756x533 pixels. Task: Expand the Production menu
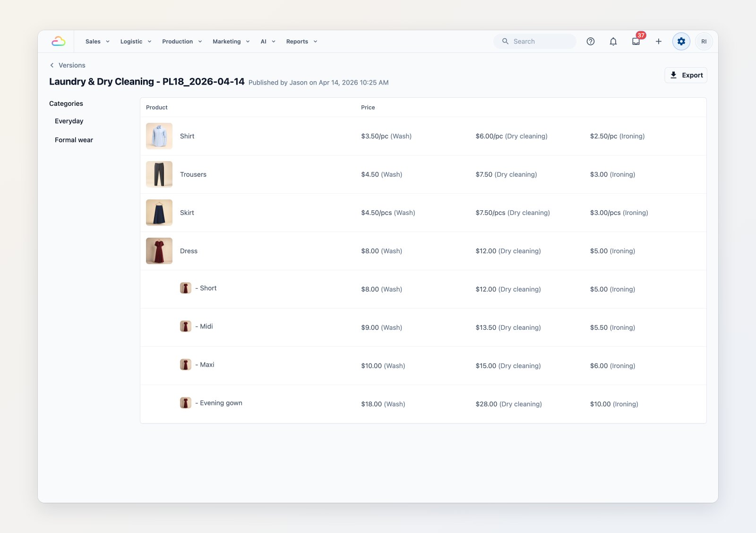click(x=182, y=42)
